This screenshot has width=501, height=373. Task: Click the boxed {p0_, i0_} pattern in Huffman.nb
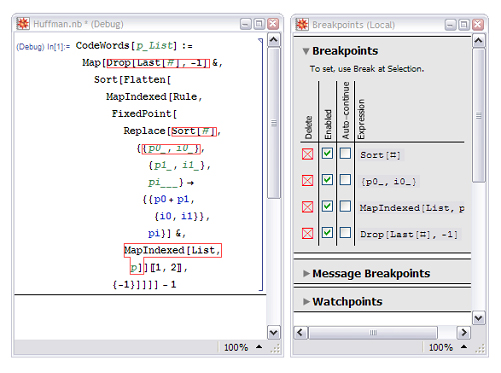click(171, 148)
